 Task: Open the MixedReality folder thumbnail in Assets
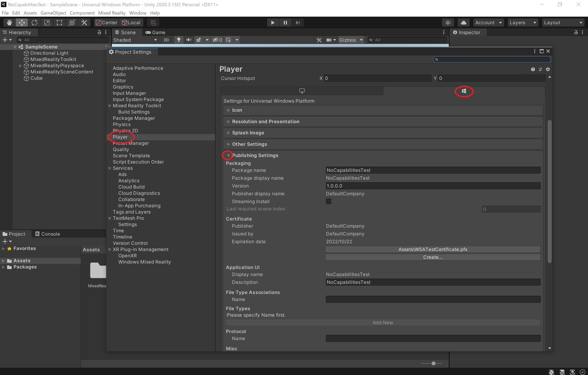click(x=98, y=272)
